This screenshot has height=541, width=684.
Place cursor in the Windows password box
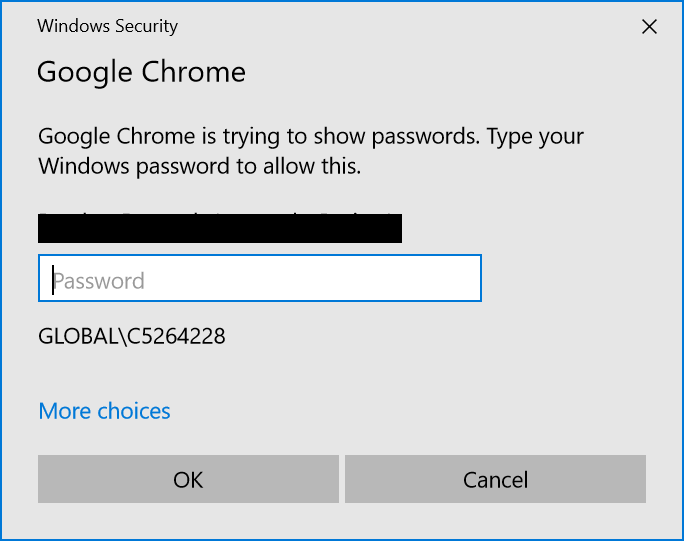coord(260,278)
